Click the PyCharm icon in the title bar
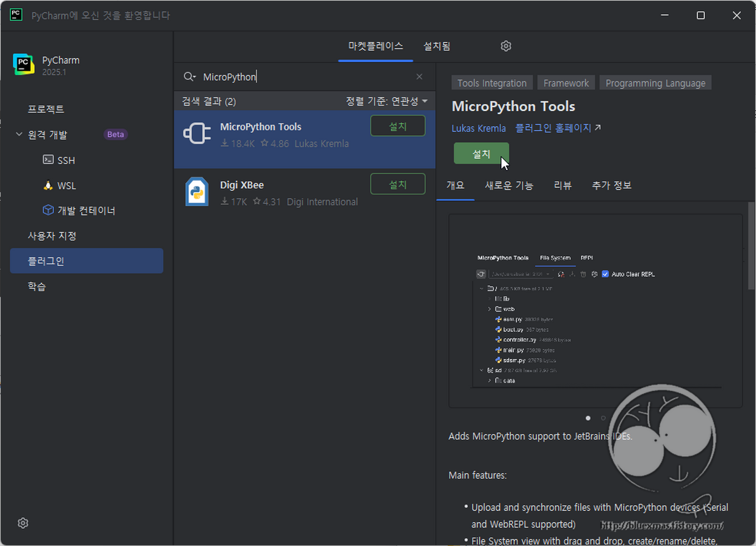This screenshot has height=546, width=756. pos(16,15)
